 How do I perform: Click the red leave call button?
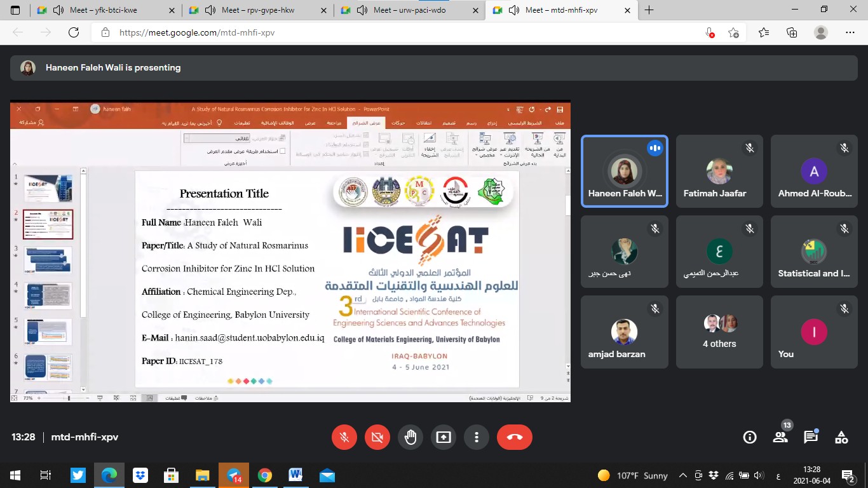[514, 437]
